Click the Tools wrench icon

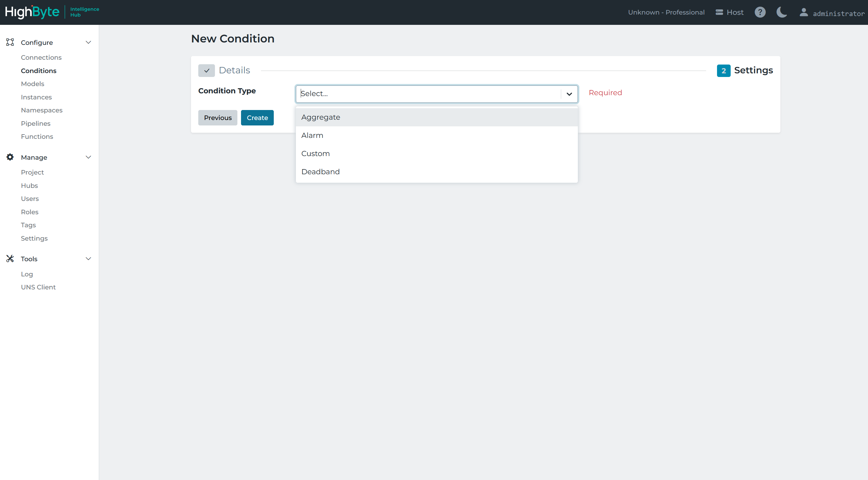(10, 258)
